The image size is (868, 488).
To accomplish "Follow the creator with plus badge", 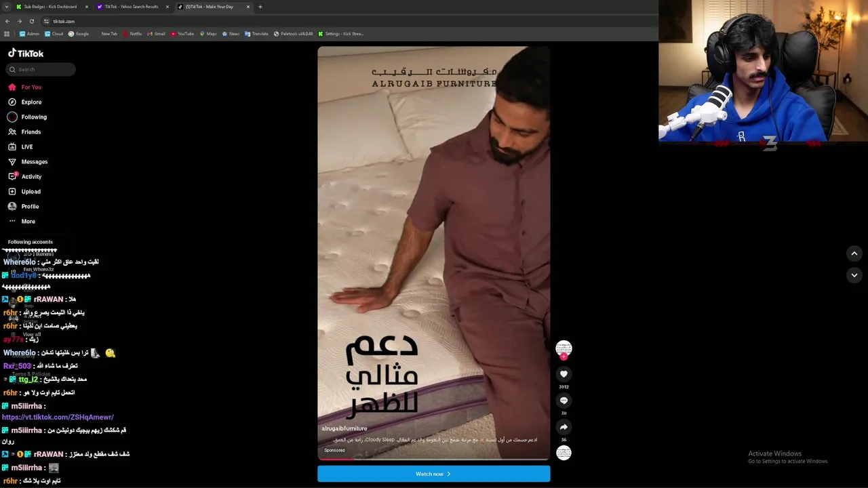I will click(x=564, y=357).
